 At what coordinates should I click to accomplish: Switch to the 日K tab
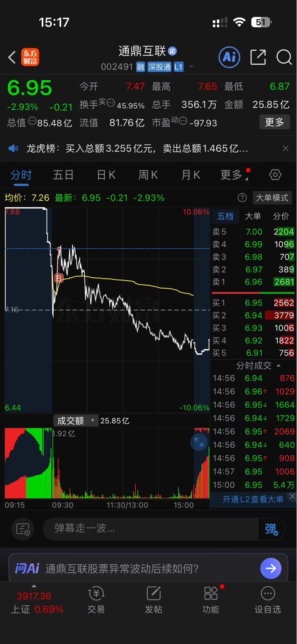[106, 175]
